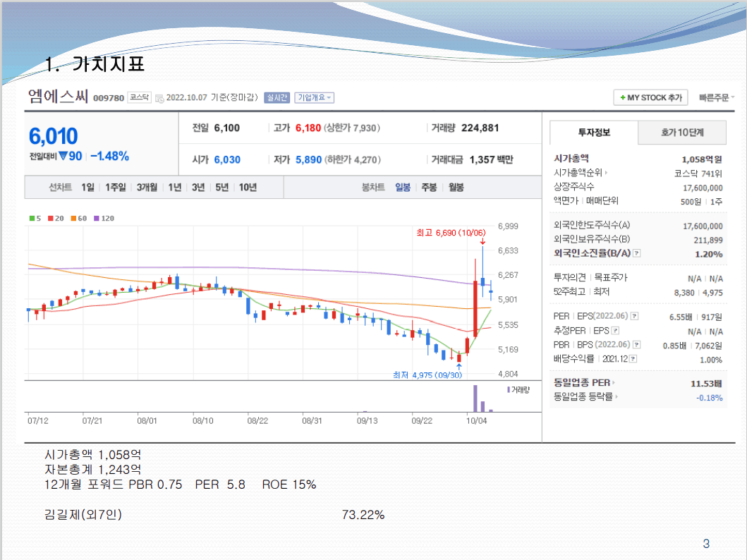The image size is (747, 560).
Task: Click the purple square of the 120-day average legend
Action: click(96, 219)
